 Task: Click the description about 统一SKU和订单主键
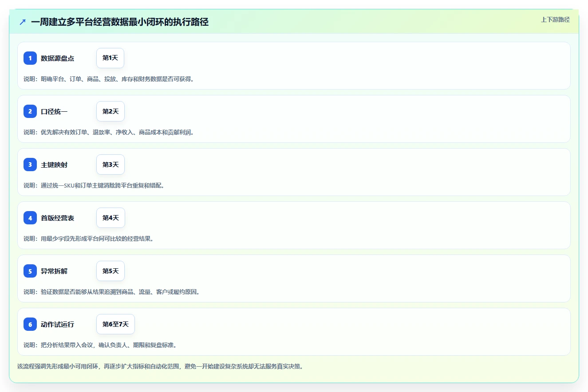pos(94,185)
